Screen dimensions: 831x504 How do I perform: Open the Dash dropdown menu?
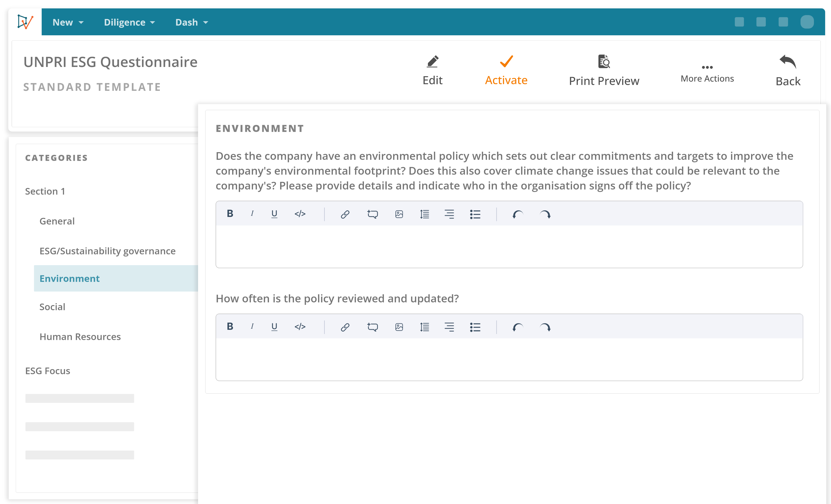[x=191, y=22]
